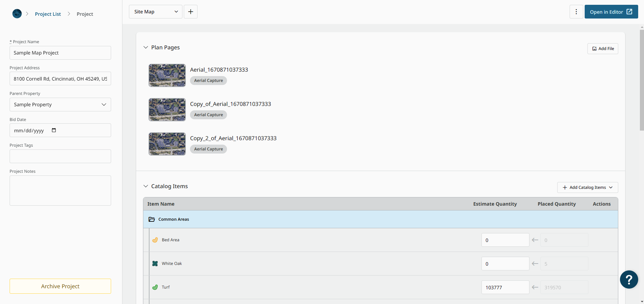Screen dimensions: 644x304
Task: Click the White Oak plant icon
Action: pos(155,264)
